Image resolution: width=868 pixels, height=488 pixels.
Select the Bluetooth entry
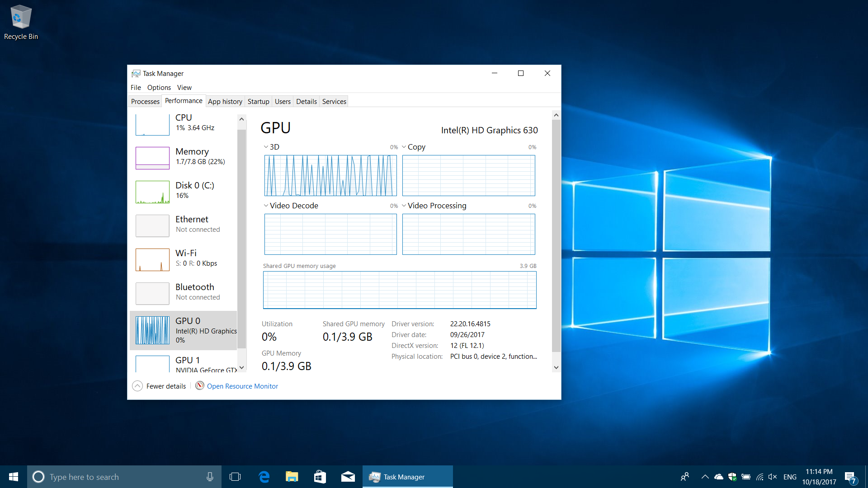[x=183, y=293]
